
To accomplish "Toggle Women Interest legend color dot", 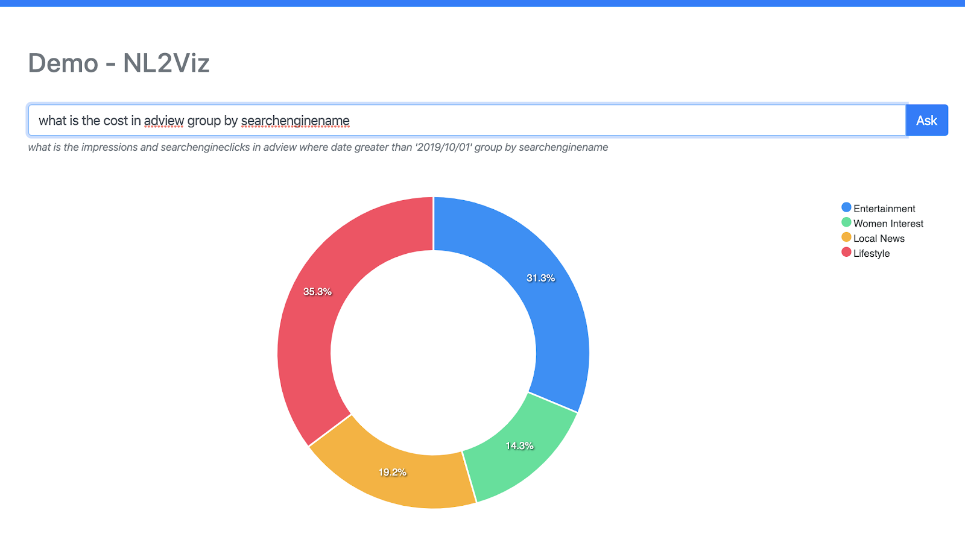I will tap(846, 222).
